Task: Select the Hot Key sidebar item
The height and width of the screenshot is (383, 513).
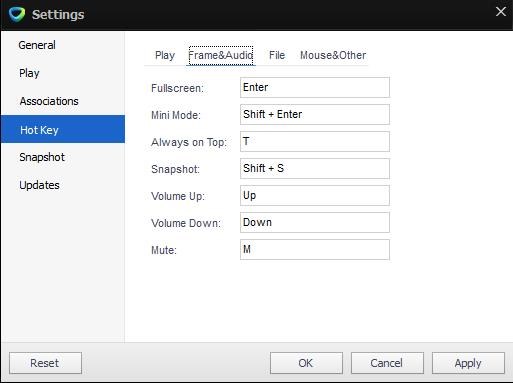Action: pyautogui.click(x=63, y=129)
